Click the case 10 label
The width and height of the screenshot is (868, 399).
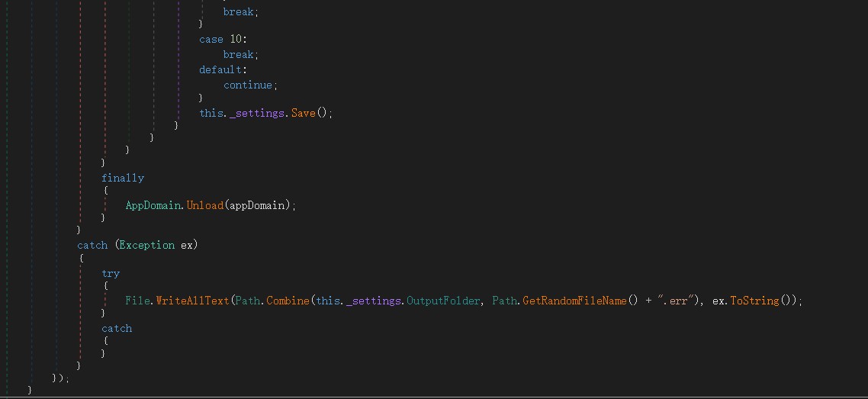click(x=222, y=39)
